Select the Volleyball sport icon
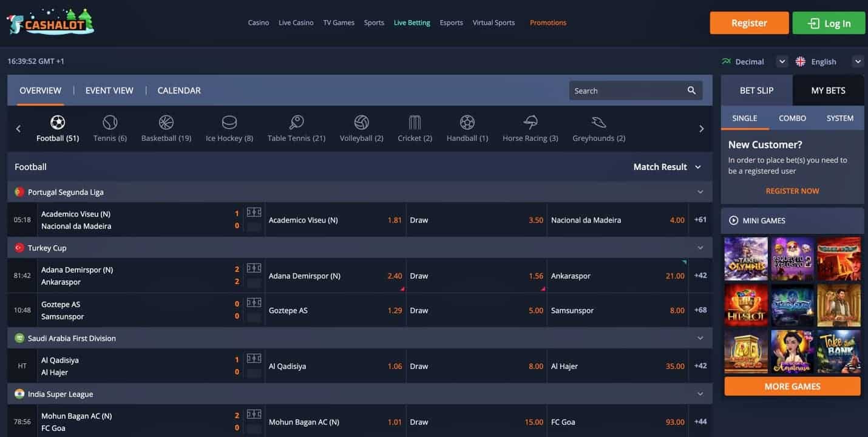This screenshot has height=437, width=868. (x=362, y=123)
